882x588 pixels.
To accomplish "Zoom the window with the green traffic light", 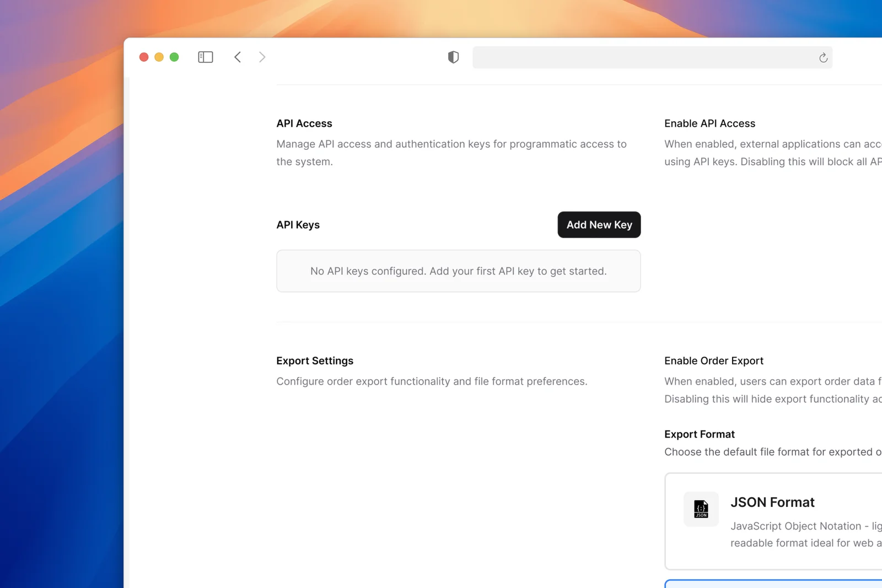I will pos(174,57).
